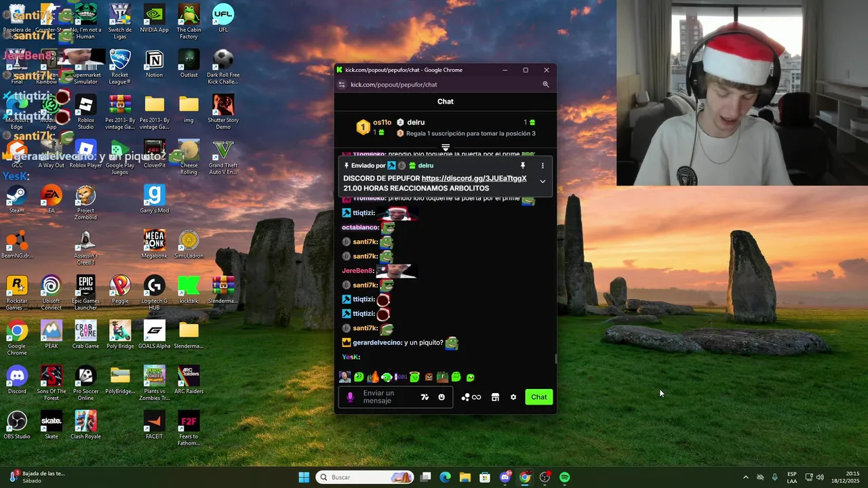Click the purple microphone icon in chat input
The height and width of the screenshot is (488, 868).
pyautogui.click(x=350, y=397)
